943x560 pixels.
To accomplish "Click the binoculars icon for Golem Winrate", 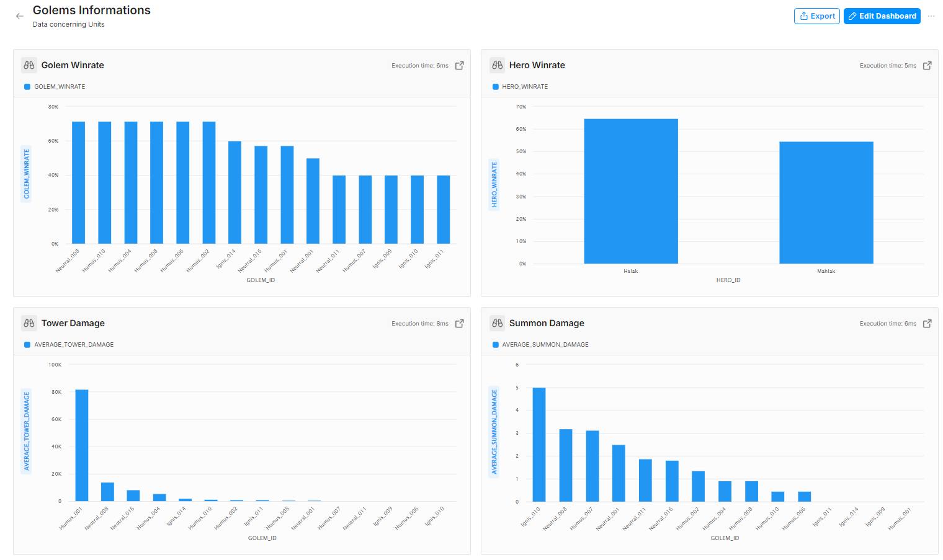I will tap(29, 65).
